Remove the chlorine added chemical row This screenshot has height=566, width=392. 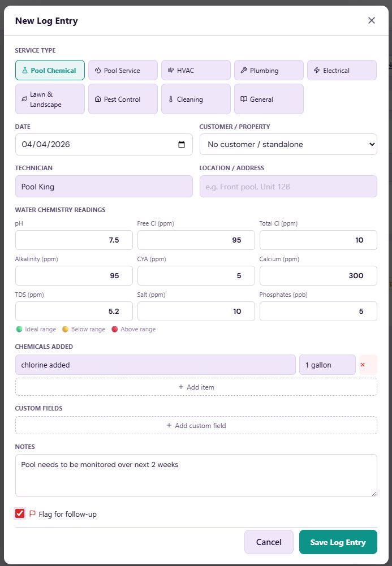[x=363, y=365]
